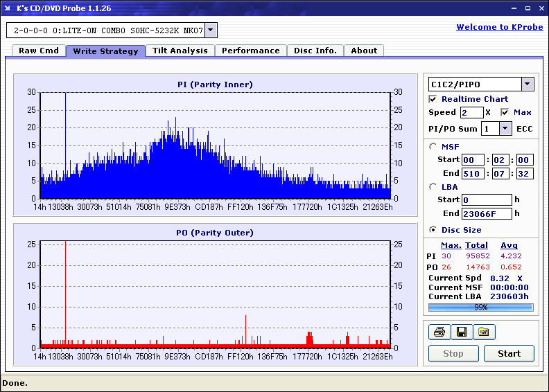Select the MSF radio button
The width and height of the screenshot is (549, 392).
point(433,146)
